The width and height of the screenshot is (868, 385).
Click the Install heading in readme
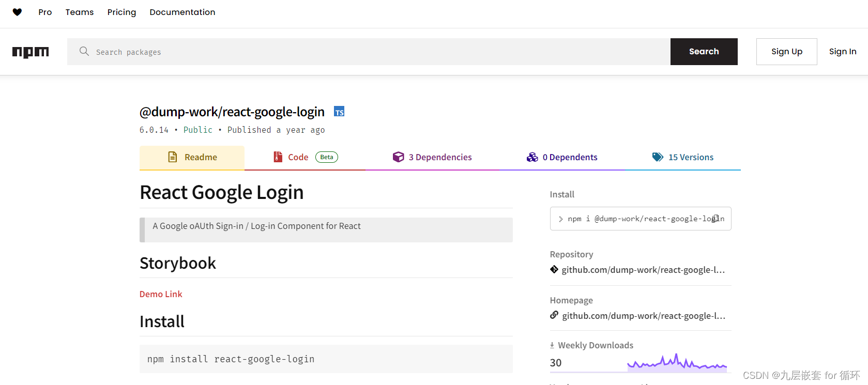(x=162, y=321)
